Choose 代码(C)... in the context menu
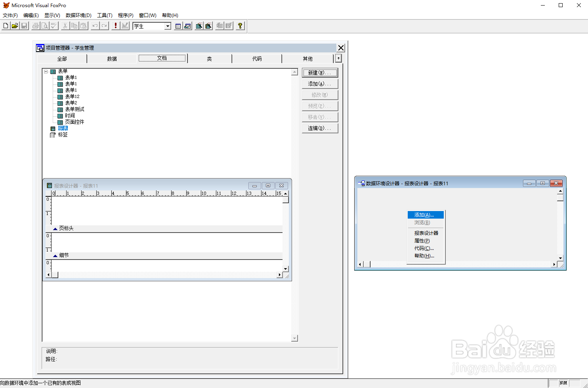The image size is (588, 388). [426, 248]
